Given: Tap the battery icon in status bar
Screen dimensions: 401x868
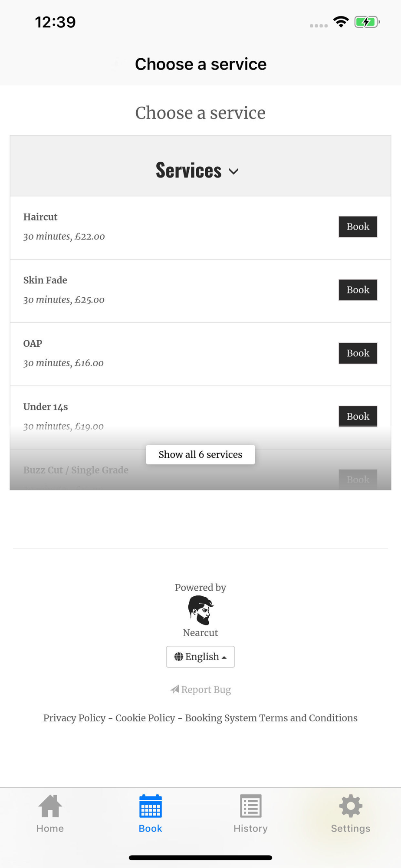Looking at the screenshot, I should 367,22.
